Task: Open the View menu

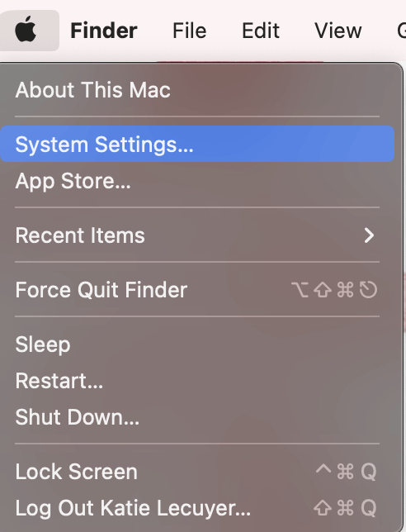Action: pos(338,31)
